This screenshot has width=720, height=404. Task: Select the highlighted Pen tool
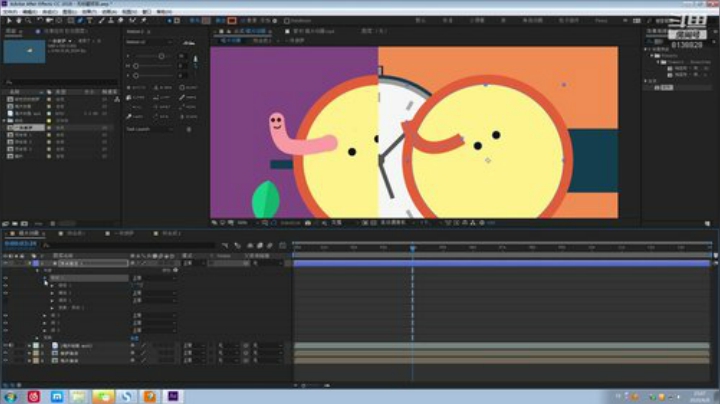(x=80, y=20)
